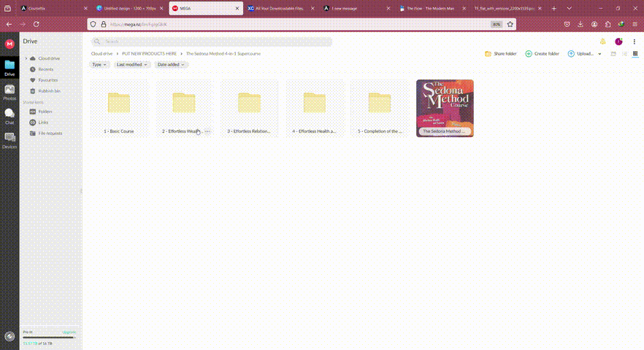
Task: Reload the current page
Action: click(x=37, y=24)
